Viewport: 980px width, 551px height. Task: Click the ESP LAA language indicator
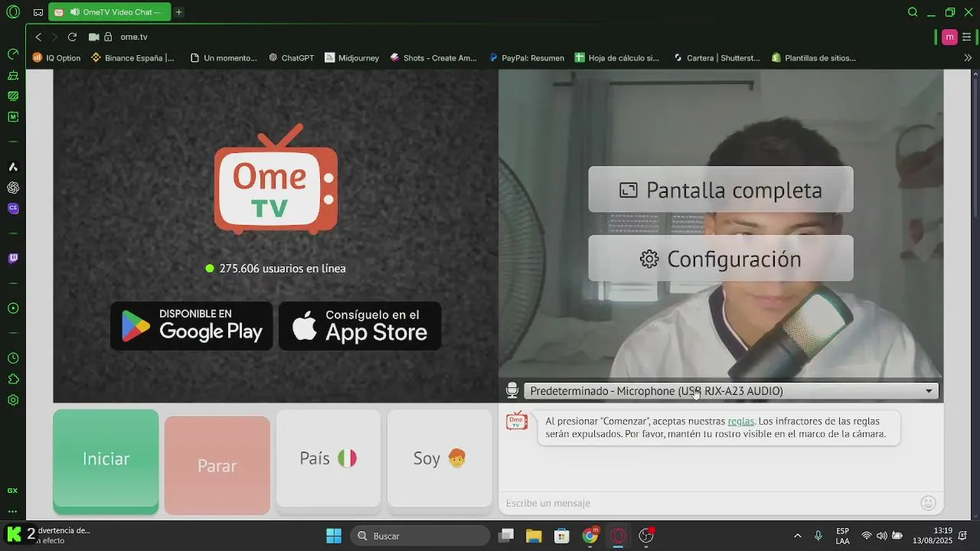click(842, 536)
